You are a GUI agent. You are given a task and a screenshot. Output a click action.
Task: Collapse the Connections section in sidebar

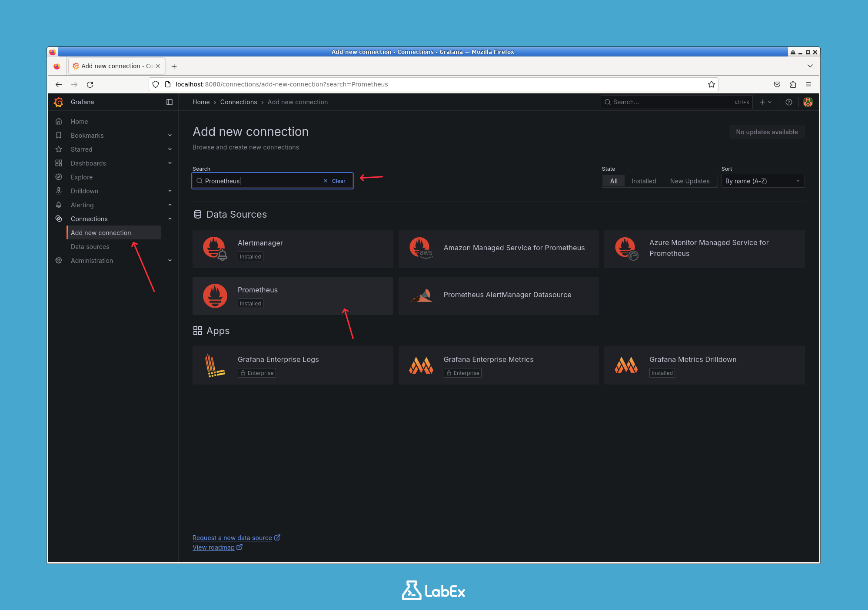tap(170, 219)
